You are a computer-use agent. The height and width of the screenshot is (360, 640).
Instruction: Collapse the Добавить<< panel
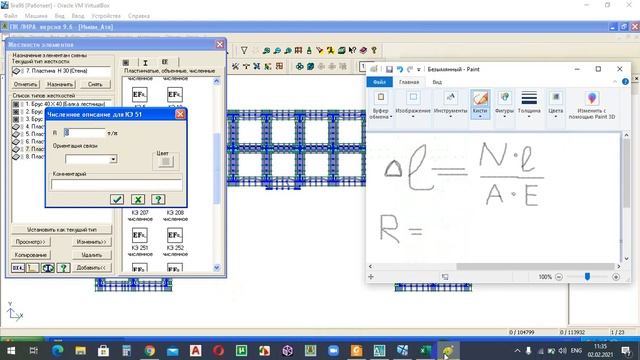pos(91,268)
